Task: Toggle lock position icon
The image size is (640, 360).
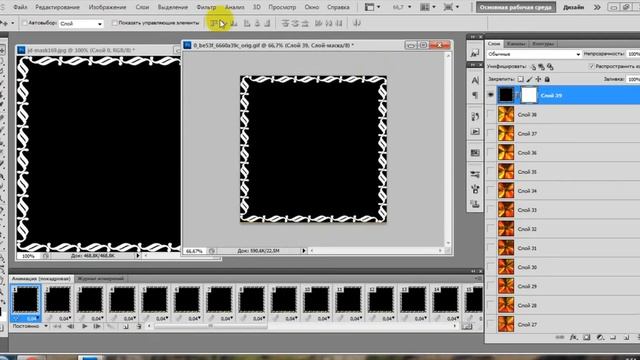Action: pyautogui.click(x=538, y=79)
